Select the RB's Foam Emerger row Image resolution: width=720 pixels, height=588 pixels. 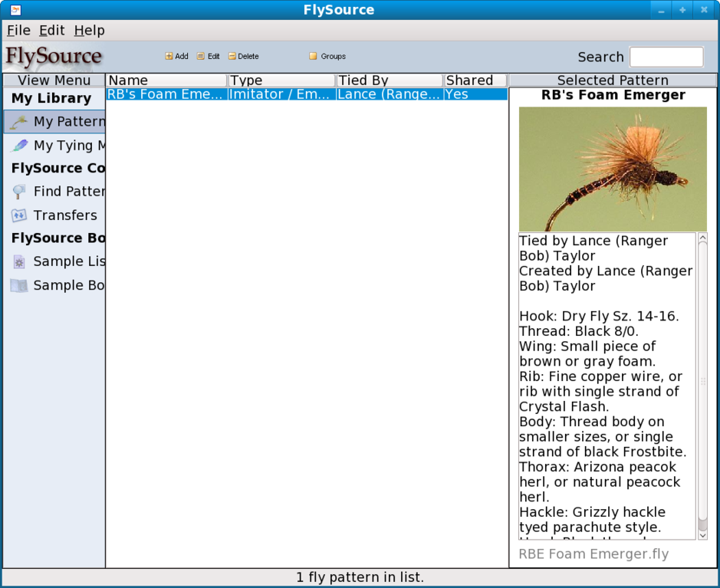pos(306,94)
